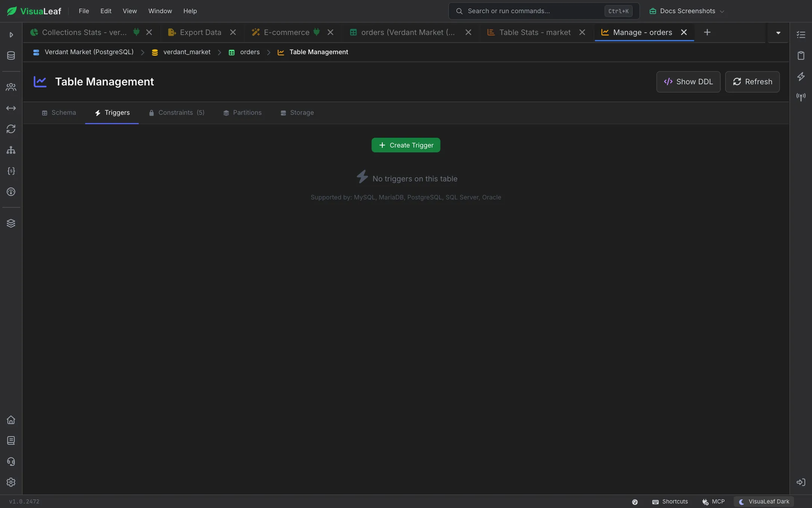Open the schema diagram hierarchy icon

coord(11,150)
